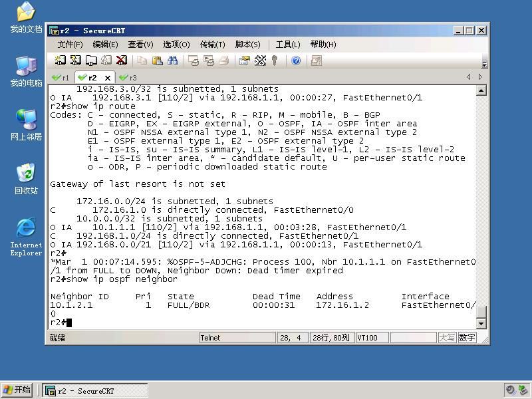Screen dimensions: 532x399
Task: Open the 选项(O) menu
Action: point(176,45)
